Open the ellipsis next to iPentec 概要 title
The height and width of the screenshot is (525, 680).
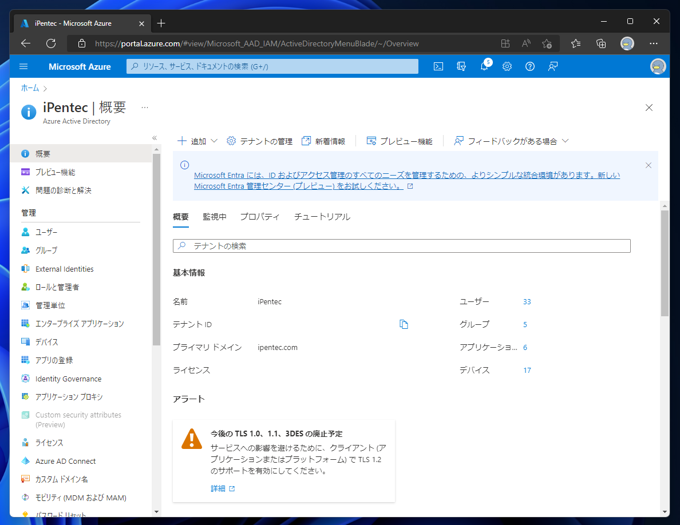coord(145,107)
